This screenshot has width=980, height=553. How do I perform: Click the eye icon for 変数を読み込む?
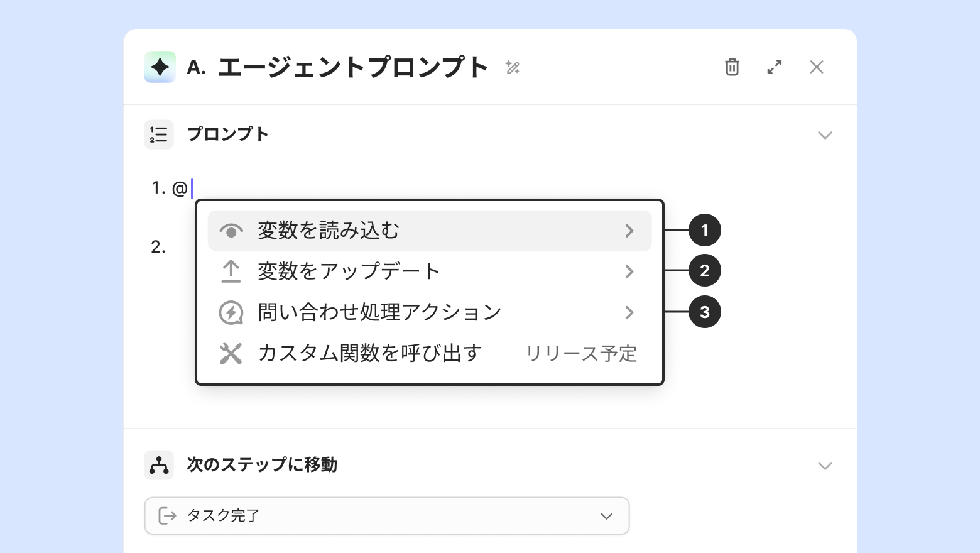pos(231,231)
